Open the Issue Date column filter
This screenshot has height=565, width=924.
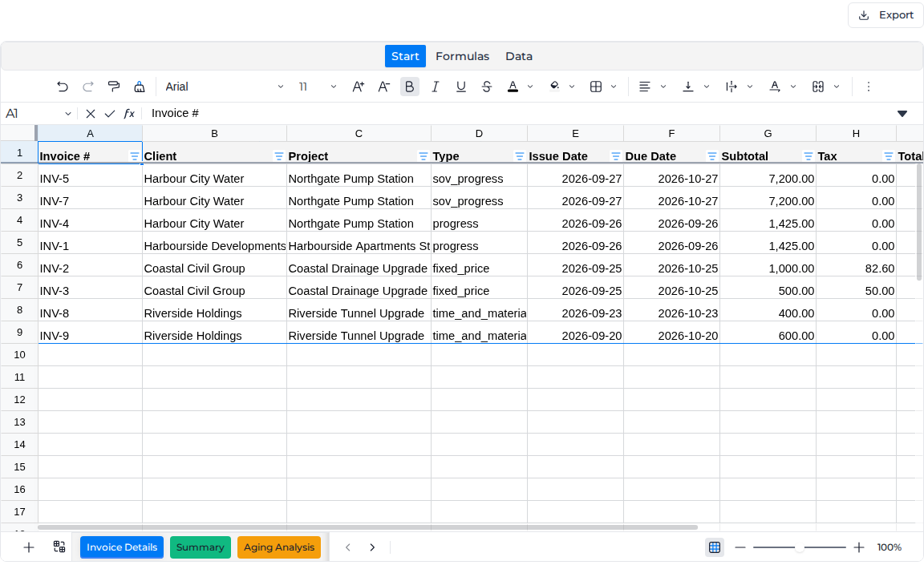click(x=616, y=156)
